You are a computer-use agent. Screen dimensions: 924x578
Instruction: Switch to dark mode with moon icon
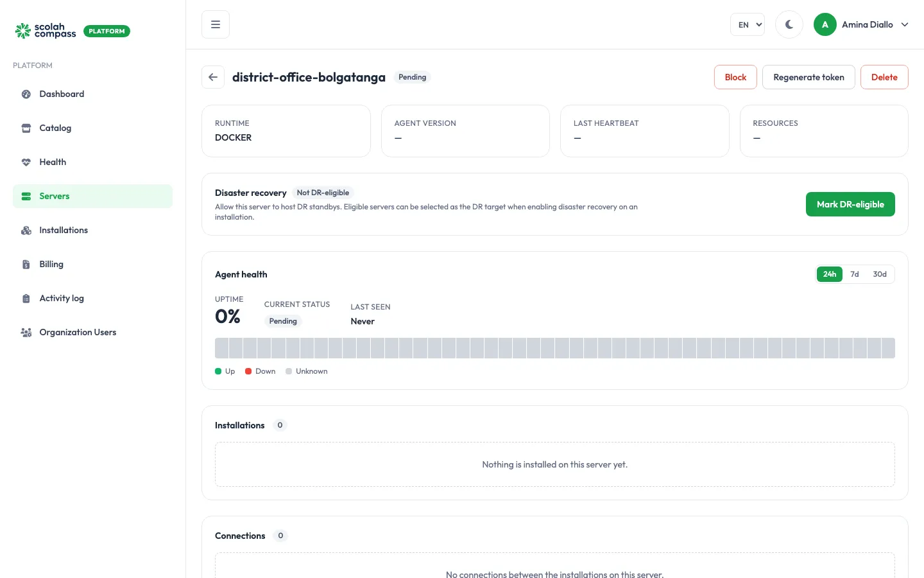[x=789, y=24]
